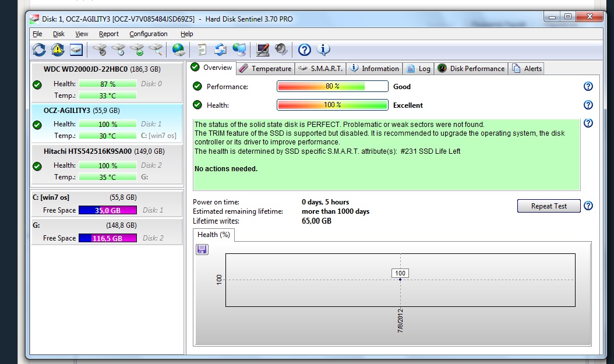Click the '0 days, 5 hours' power on value
The height and width of the screenshot is (364, 614).
click(x=325, y=202)
